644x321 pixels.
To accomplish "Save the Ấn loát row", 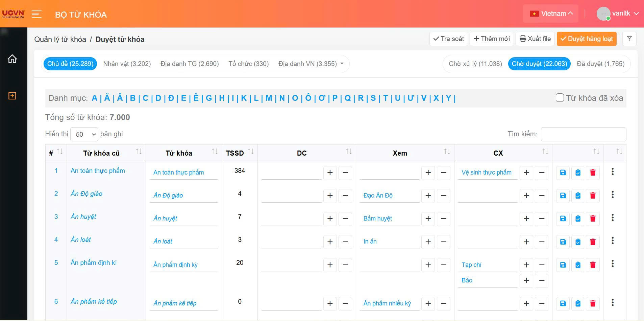I will [563, 242].
